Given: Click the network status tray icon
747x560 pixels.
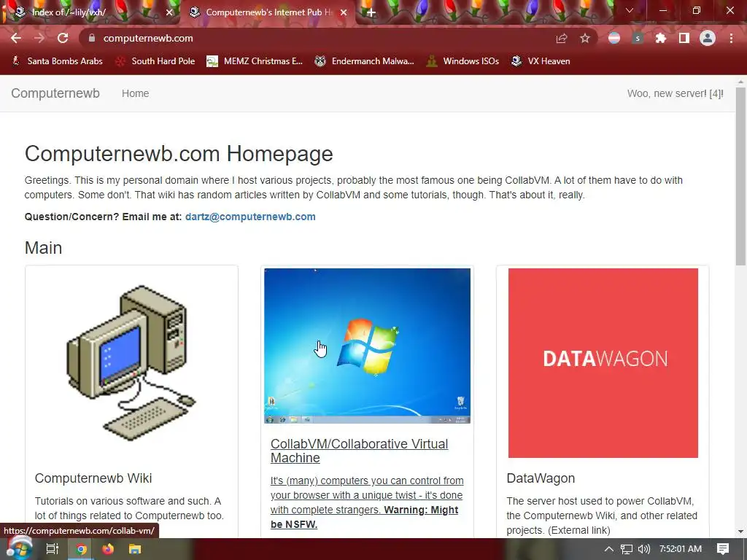Looking at the screenshot, I should click(x=627, y=549).
